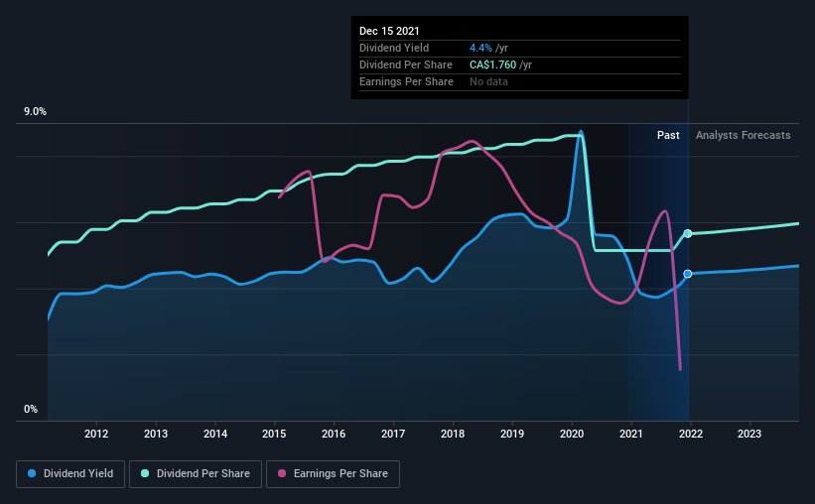The image size is (815, 504).
Task: Click the blue data point marker at 2022
Action: (688, 274)
